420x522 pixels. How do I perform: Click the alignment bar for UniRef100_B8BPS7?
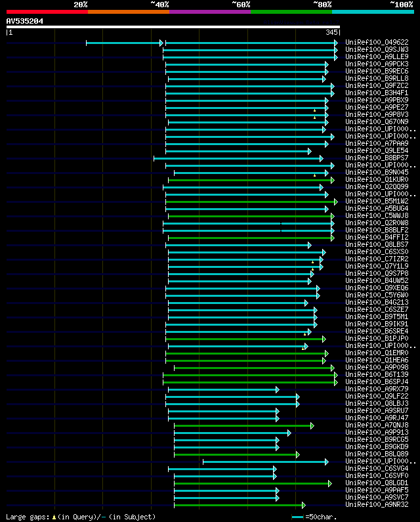click(x=238, y=158)
